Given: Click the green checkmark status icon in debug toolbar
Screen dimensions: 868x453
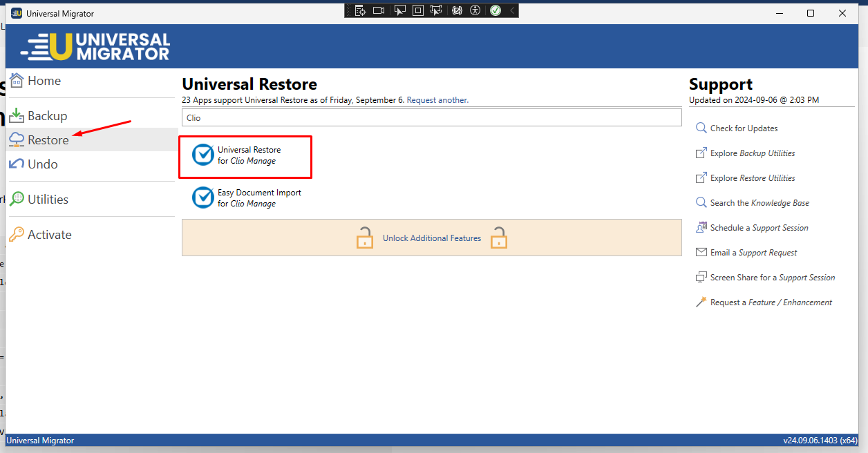Looking at the screenshot, I should 495,10.
